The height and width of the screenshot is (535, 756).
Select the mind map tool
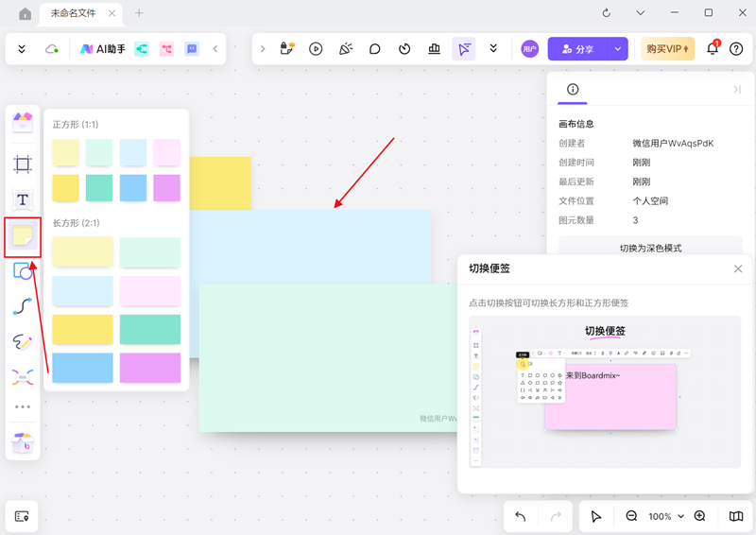pyautogui.click(x=23, y=377)
